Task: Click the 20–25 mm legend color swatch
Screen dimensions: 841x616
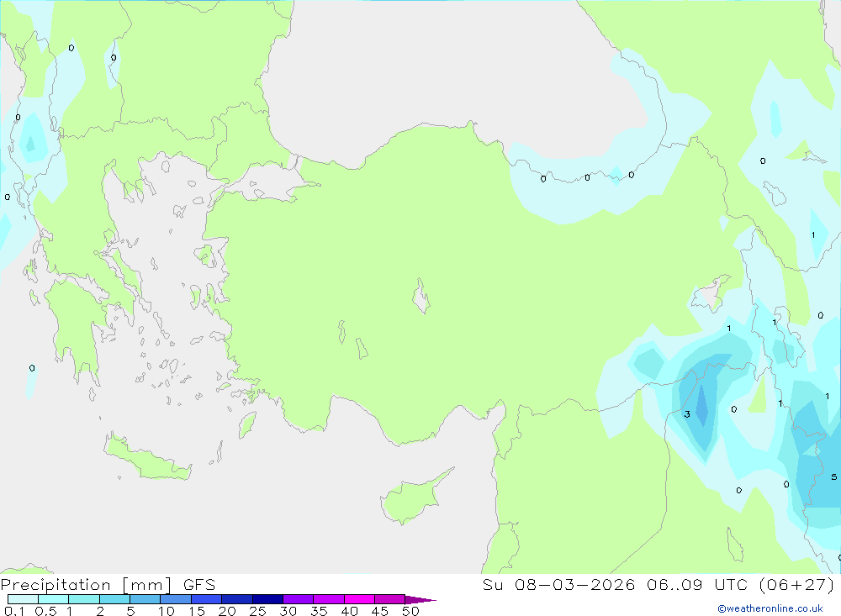Action: (x=236, y=599)
